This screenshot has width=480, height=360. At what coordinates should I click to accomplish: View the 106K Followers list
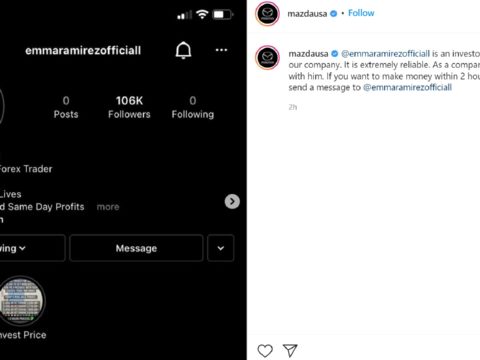tap(129, 107)
